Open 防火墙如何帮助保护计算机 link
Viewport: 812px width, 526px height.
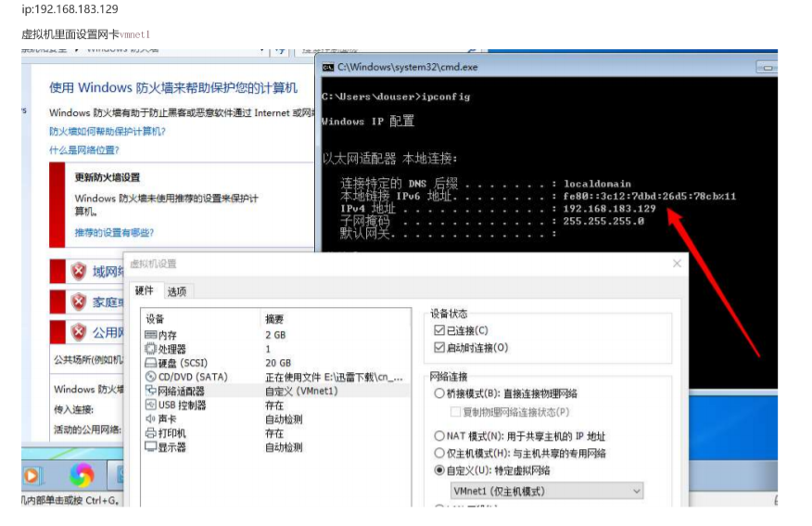[x=108, y=131]
